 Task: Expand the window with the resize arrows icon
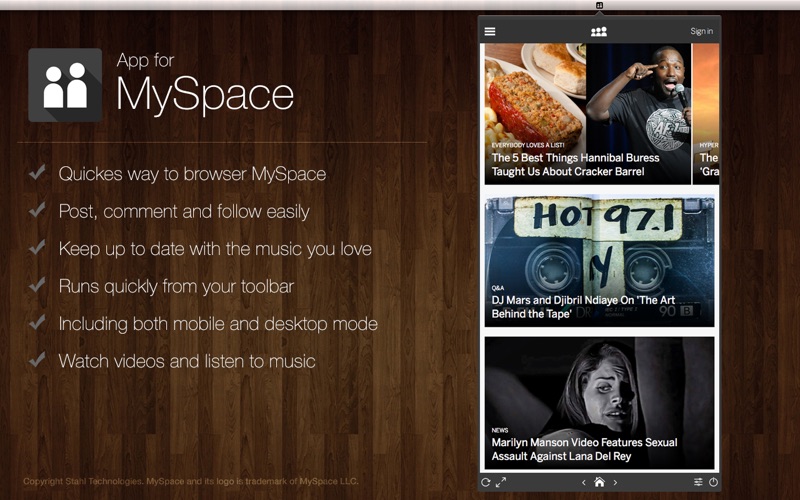(x=501, y=482)
